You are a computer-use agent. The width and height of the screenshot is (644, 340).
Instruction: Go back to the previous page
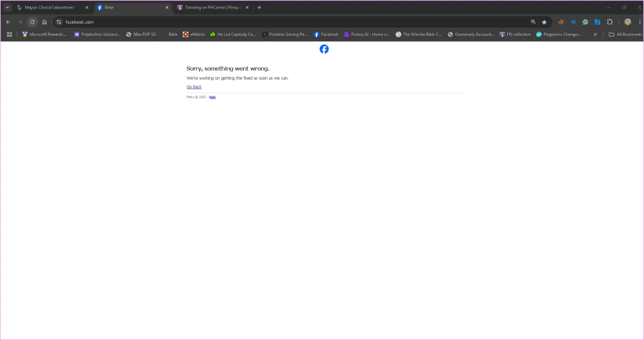coord(8,22)
